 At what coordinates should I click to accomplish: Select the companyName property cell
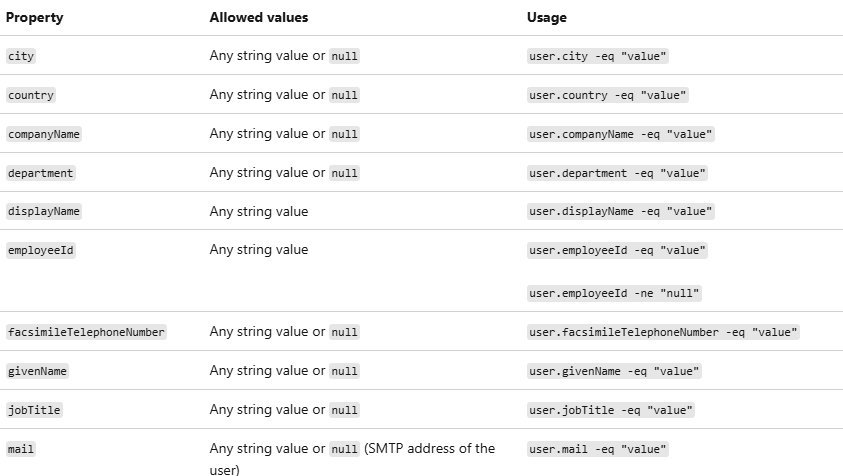[44, 134]
